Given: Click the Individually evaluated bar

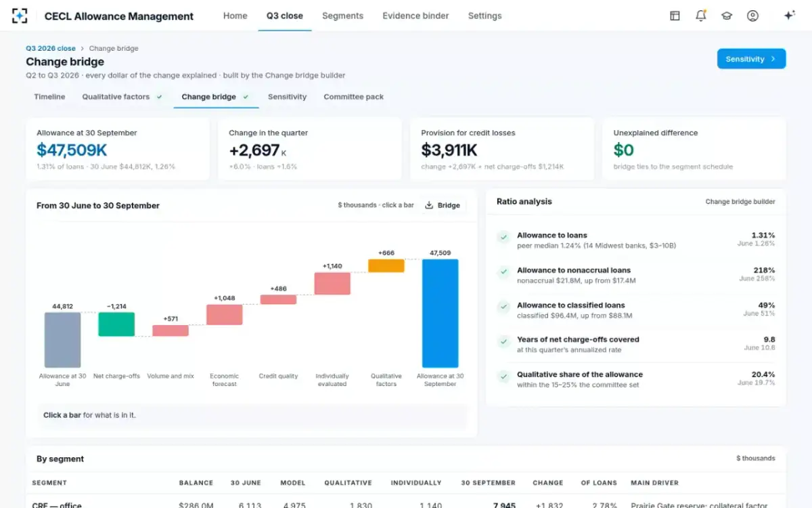Looking at the screenshot, I should (x=332, y=284).
